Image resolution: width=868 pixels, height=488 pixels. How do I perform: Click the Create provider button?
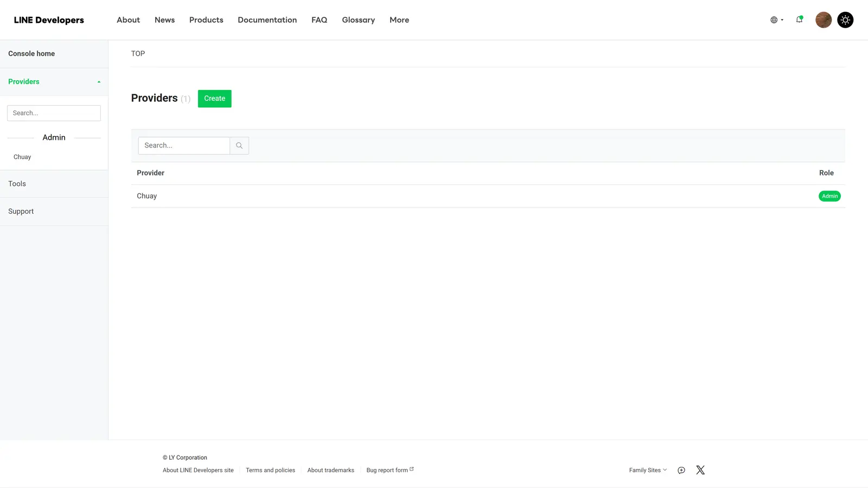pyautogui.click(x=215, y=99)
